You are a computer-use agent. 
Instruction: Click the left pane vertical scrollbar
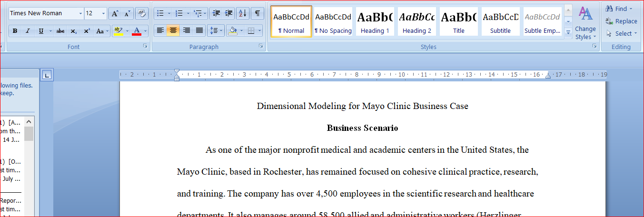pos(29,167)
